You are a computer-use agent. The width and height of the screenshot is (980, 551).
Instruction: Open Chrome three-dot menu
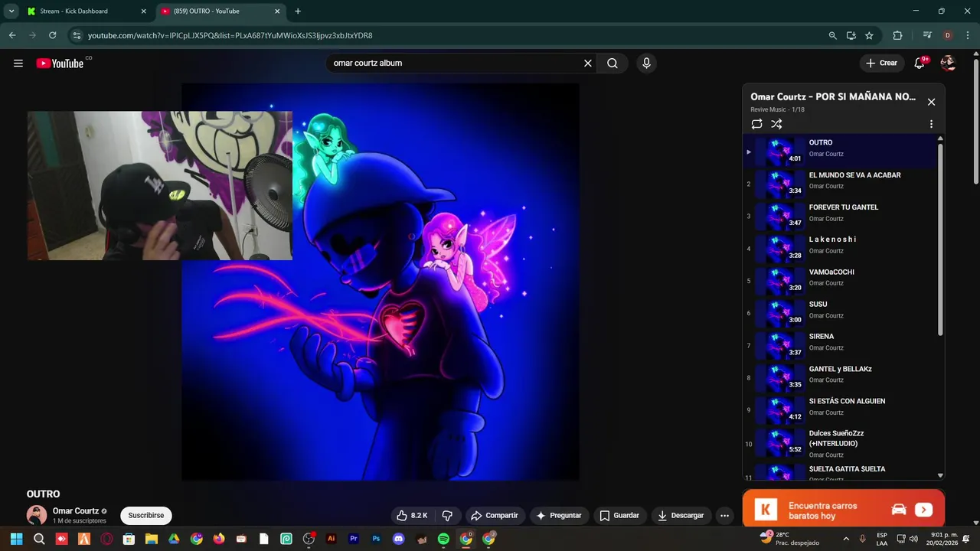coord(968,35)
